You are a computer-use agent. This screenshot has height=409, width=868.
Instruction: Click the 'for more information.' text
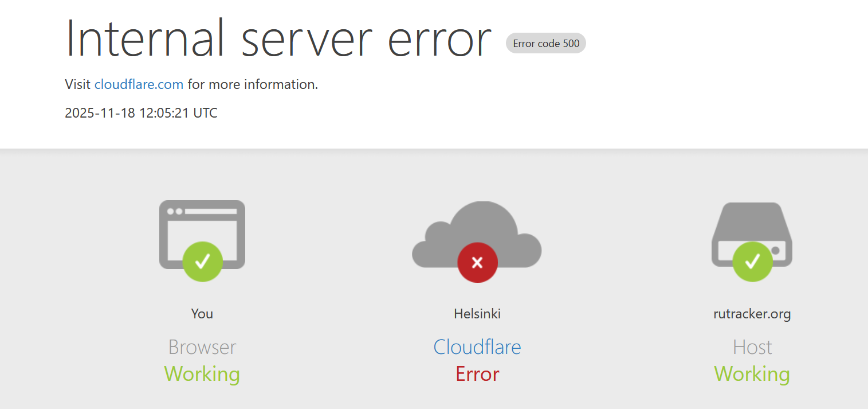pyautogui.click(x=253, y=84)
